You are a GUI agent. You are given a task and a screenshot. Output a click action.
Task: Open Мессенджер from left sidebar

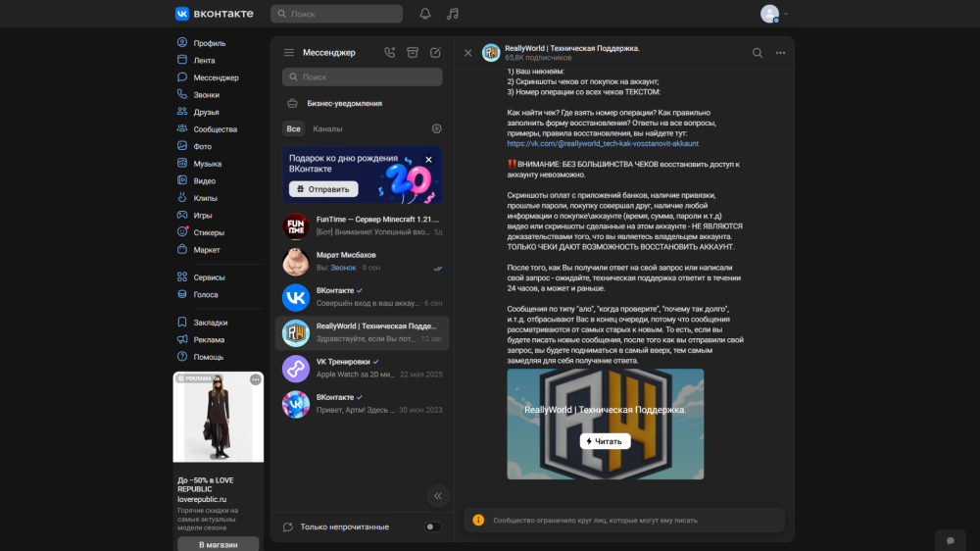(x=218, y=77)
